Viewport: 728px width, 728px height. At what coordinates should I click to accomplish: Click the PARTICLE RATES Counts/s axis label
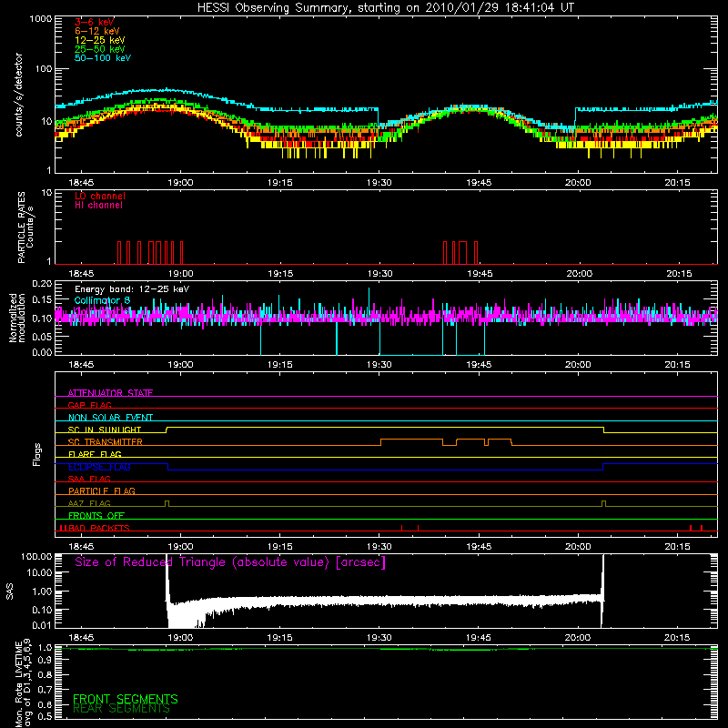(x=25, y=227)
